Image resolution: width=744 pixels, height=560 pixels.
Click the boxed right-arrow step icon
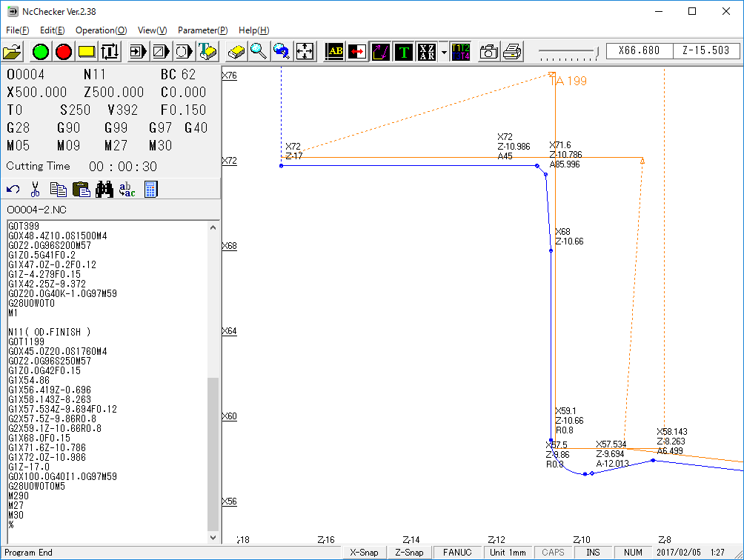pyautogui.click(x=138, y=51)
